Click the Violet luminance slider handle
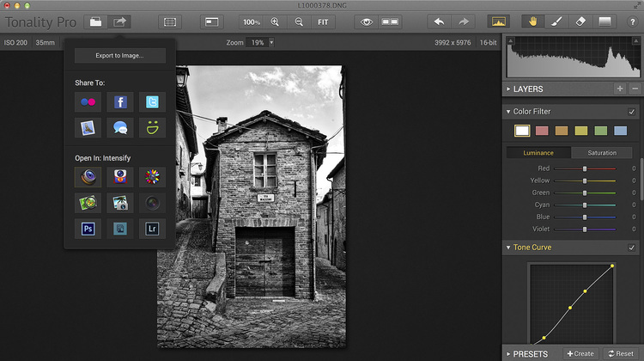 [x=585, y=229]
